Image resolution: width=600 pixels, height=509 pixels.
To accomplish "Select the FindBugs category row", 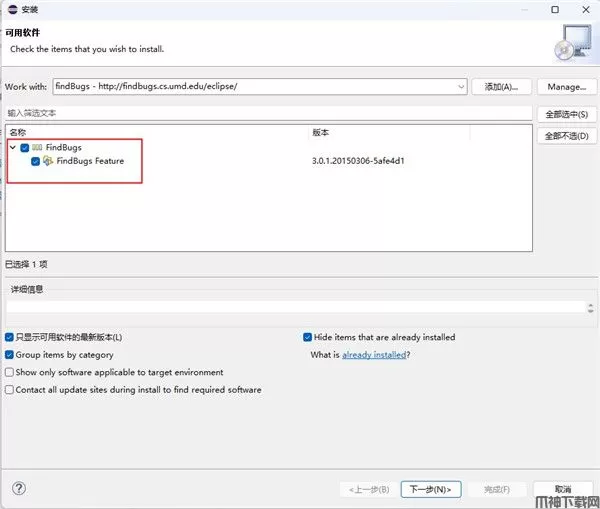I will tap(269, 147).
